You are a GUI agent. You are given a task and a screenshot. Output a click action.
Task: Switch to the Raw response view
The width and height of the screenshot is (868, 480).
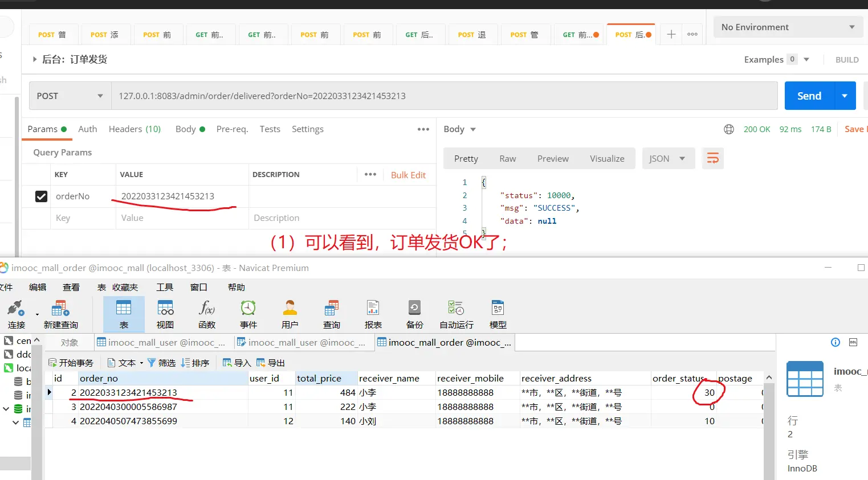pyautogui.click(x=507, y=159)
